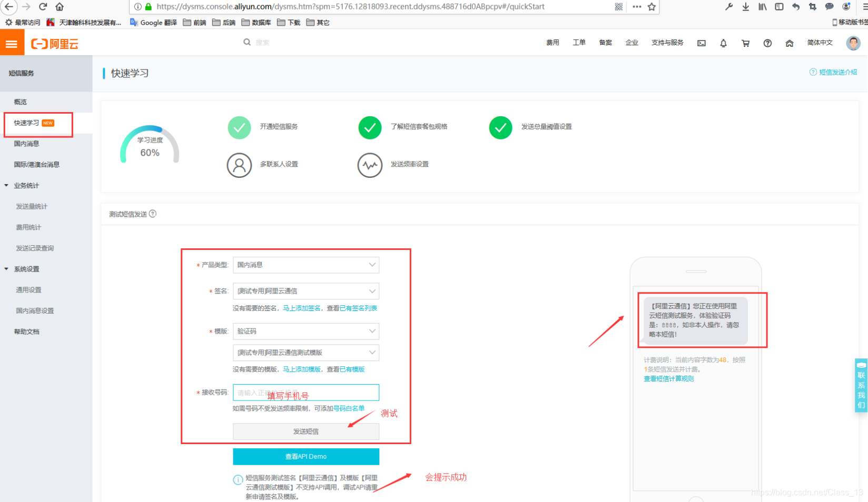Click the green check for 开通短信服务
868x502 pixels.
click(239, 127)
